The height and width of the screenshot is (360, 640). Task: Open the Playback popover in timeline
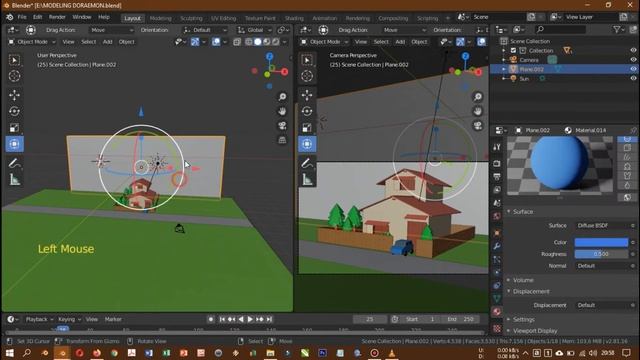coord(40,319)
